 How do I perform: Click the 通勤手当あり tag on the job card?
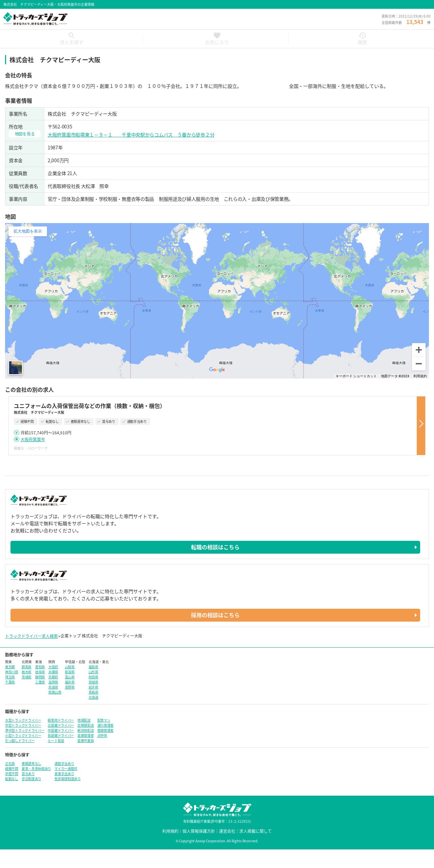click(135, 421)
